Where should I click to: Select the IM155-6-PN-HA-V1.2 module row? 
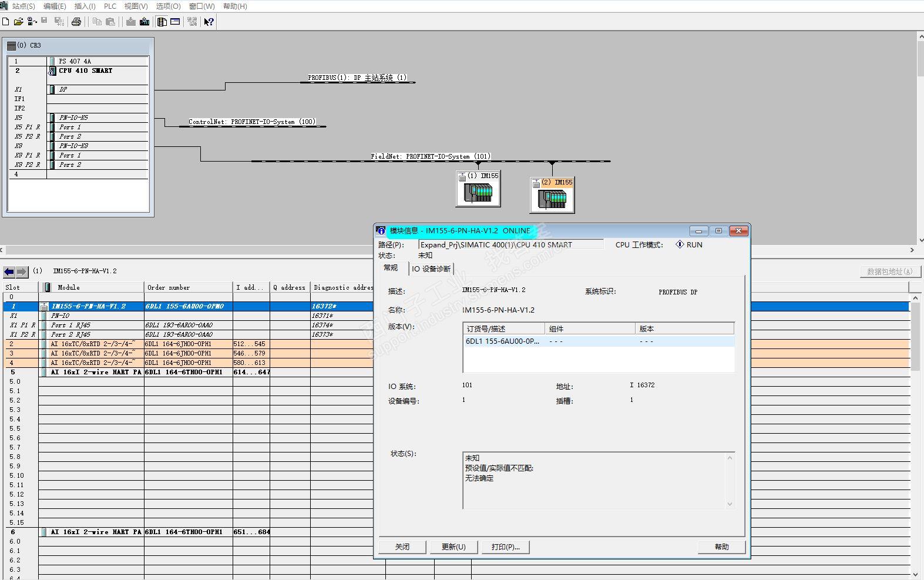(188, 306)
